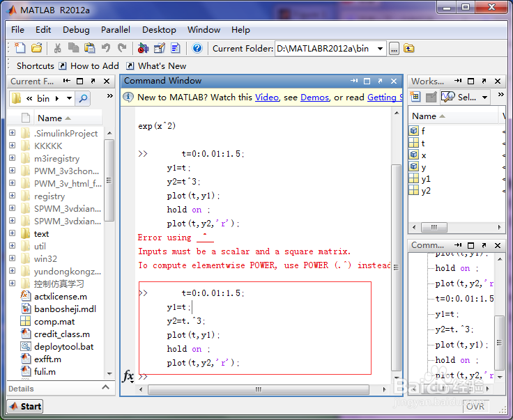Click the How to Add shortcut icon
The image size is (513, 420).
point(63,66)
